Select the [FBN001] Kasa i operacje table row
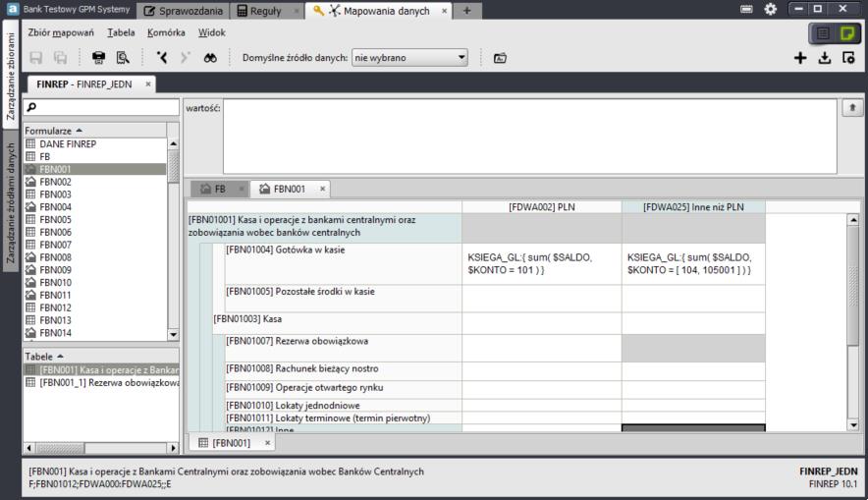 pyautogui.click(x=101, y=370)
